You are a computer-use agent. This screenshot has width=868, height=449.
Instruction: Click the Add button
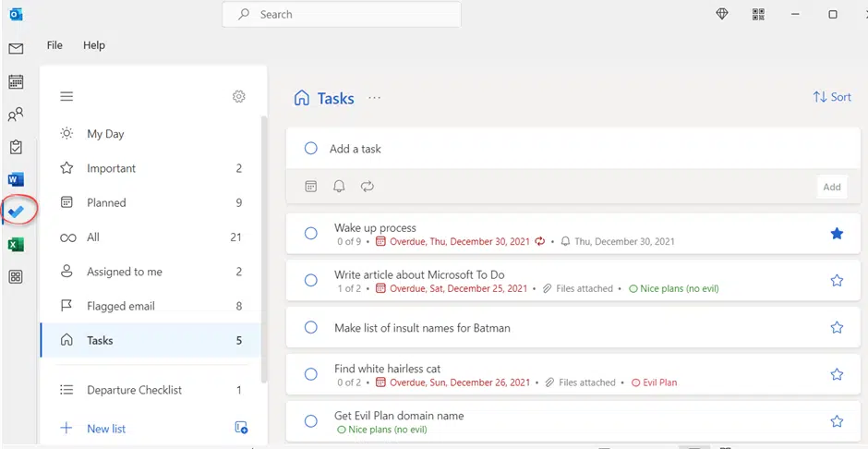[x=832, y=188]
